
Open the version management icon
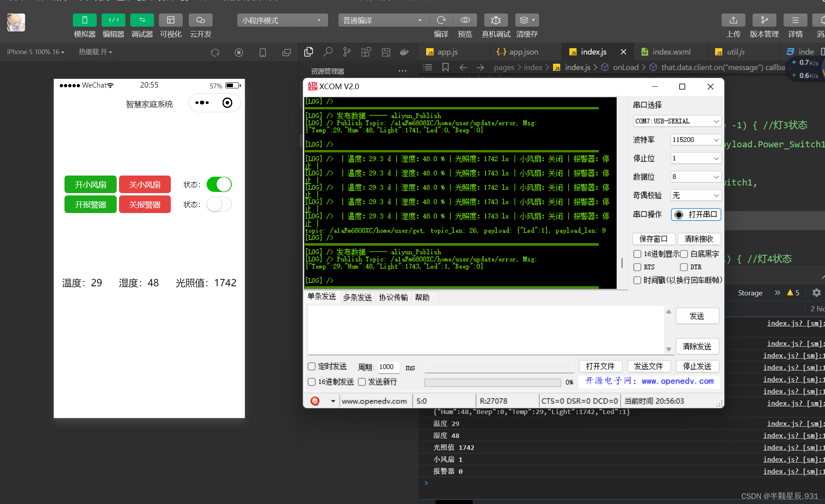click(x=764, y=20)
